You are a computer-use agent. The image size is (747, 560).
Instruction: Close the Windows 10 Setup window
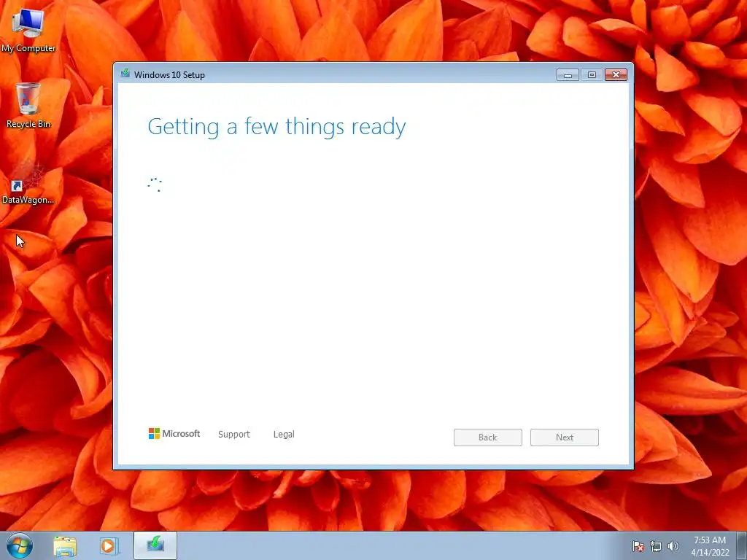click(616, 75)
